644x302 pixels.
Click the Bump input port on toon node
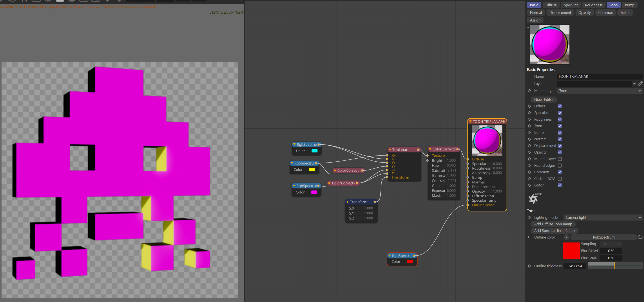pos(467,178)
